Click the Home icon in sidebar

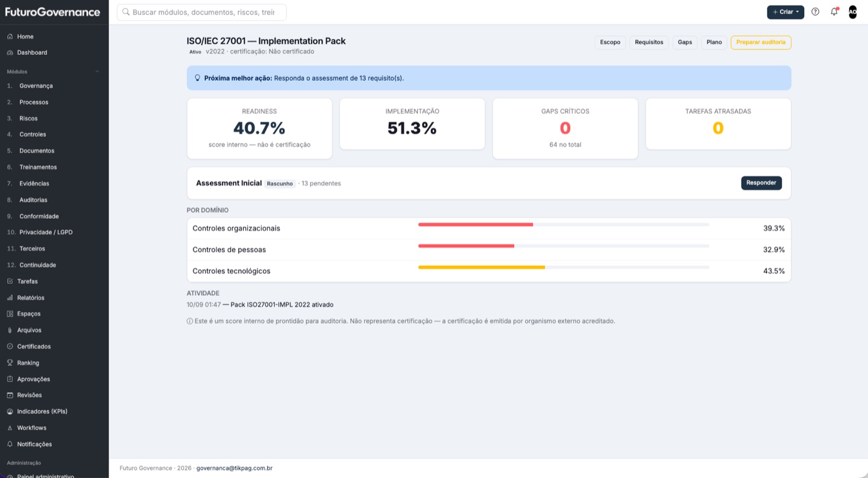pos(10,37)
